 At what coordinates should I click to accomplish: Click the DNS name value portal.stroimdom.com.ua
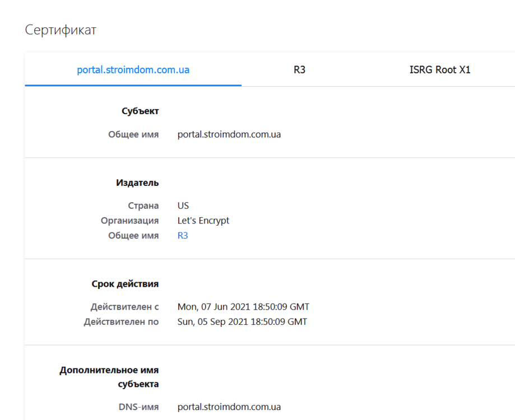pos(229,407)
